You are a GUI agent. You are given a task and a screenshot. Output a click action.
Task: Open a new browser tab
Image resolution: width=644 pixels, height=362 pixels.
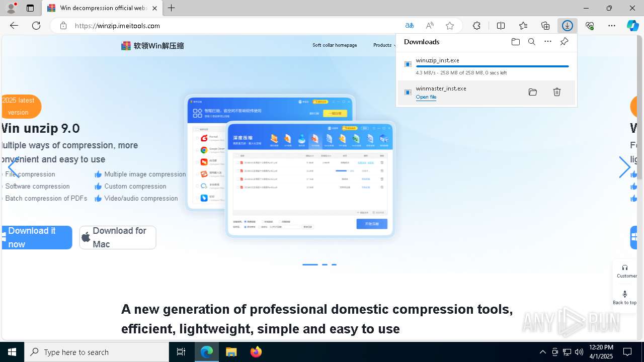(x=172, y=8)
